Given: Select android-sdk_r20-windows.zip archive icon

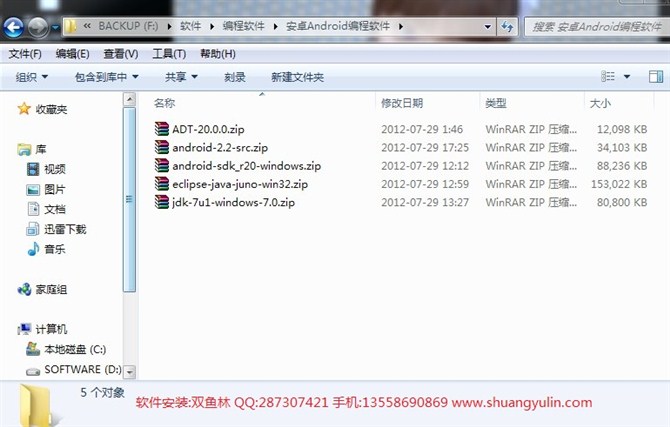Looking at the screenshot, I should pos(162,165).
